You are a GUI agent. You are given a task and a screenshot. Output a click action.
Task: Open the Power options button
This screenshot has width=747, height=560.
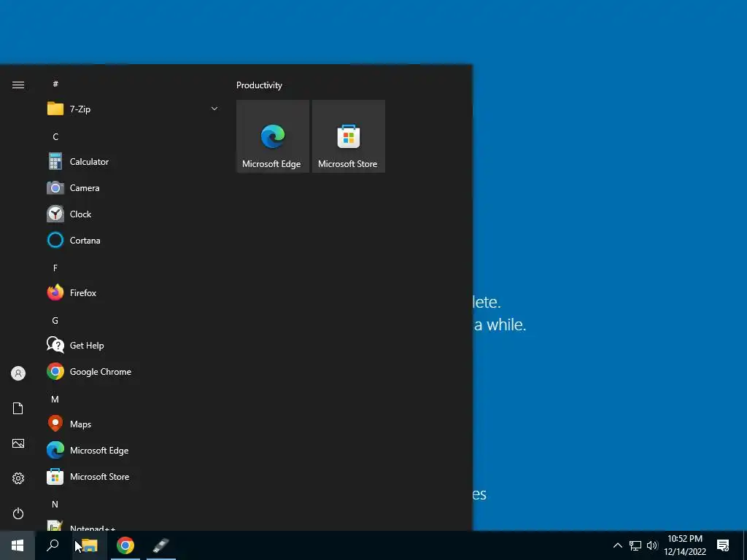tap(18, 513)
